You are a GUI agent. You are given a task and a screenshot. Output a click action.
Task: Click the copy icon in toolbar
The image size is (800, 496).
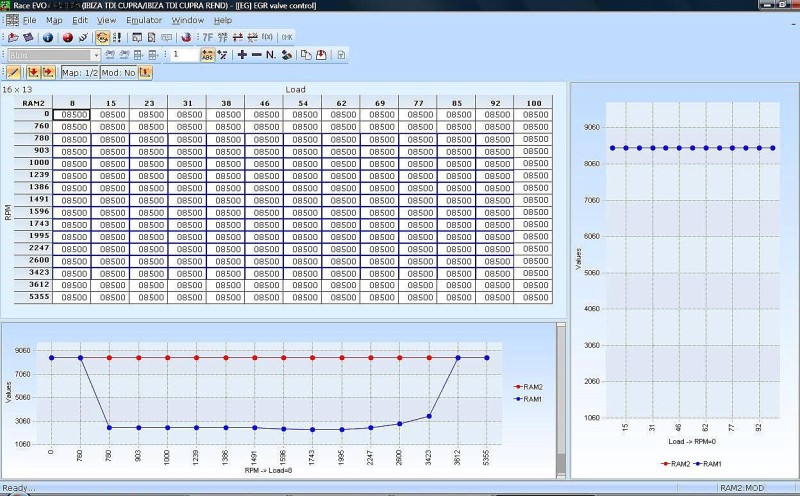click(x=306, y=55)
